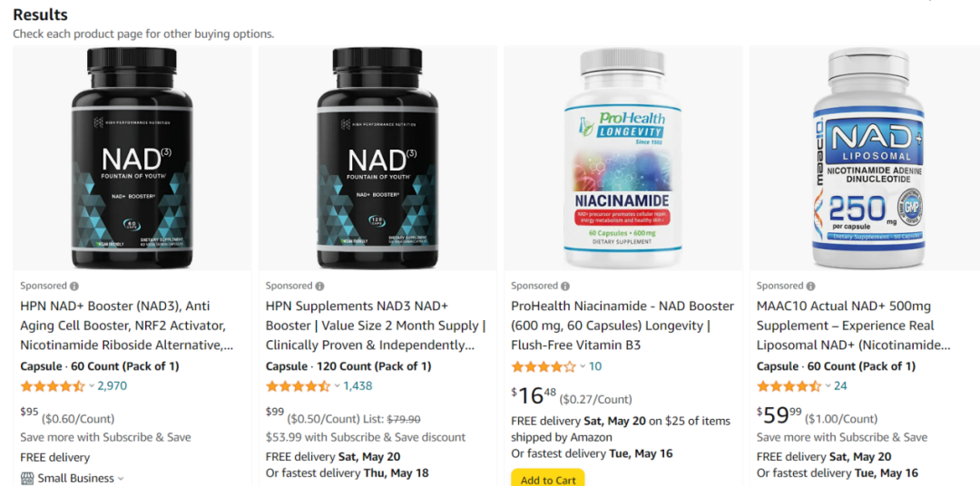Click the Sponsored info icon on HPN Supplements NAD3
Viewport: 980px width, 486px height.
[320, 287]
